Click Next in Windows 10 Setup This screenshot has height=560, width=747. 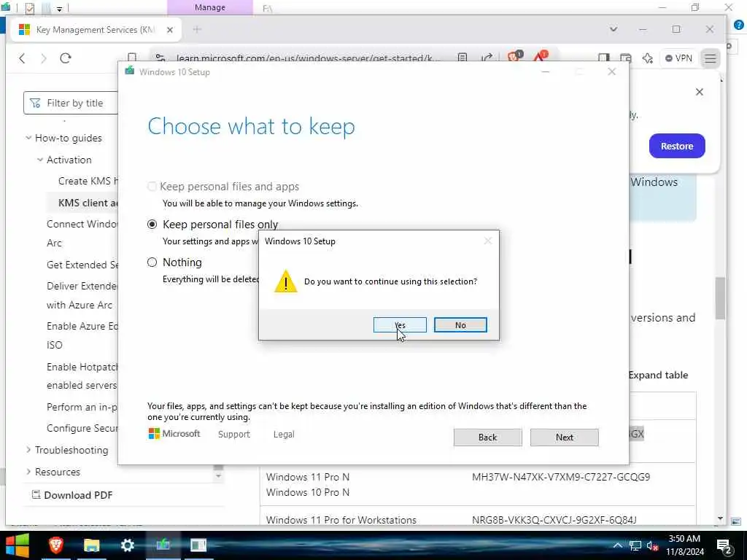tap(564, 437)
